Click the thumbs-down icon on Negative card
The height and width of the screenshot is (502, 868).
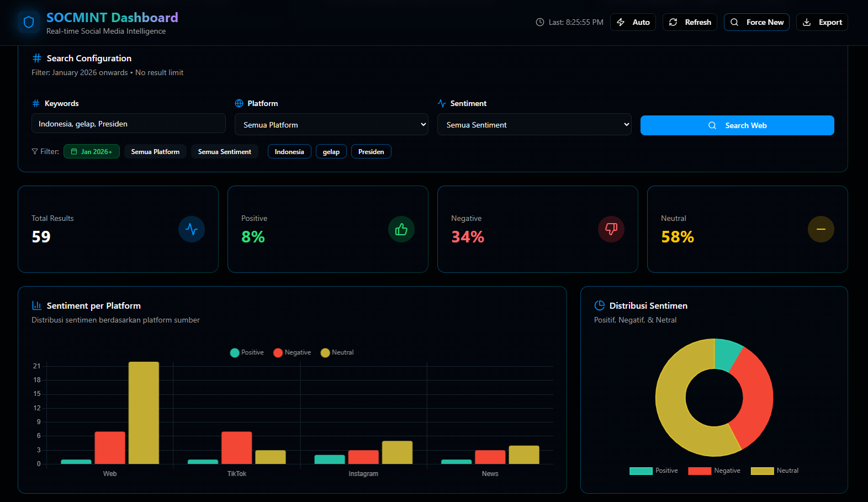tap(611, 229)
